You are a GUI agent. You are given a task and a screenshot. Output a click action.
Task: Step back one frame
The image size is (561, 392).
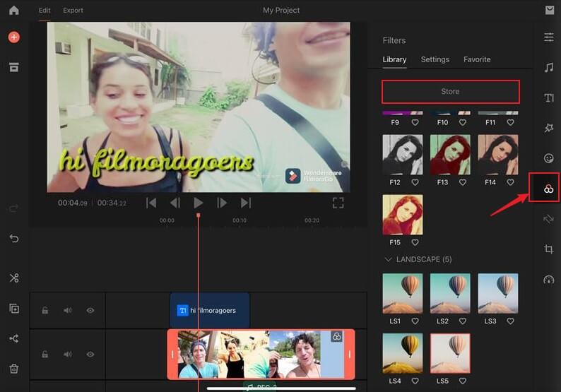click(175, 203)
